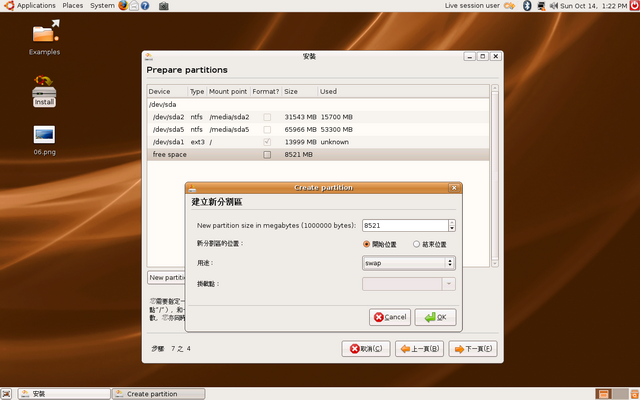Select the Install desktop icon
This screenshot has width=640, height=400.
tap(44, 91)
